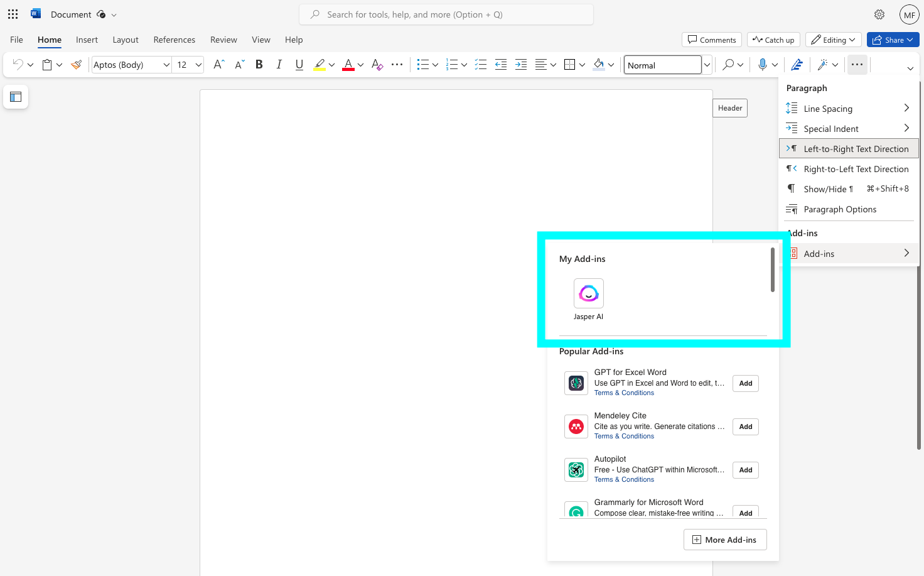Click the Increase Indent icon
Viewport: 924px width, 576px height.
click(x=521, y=64)
